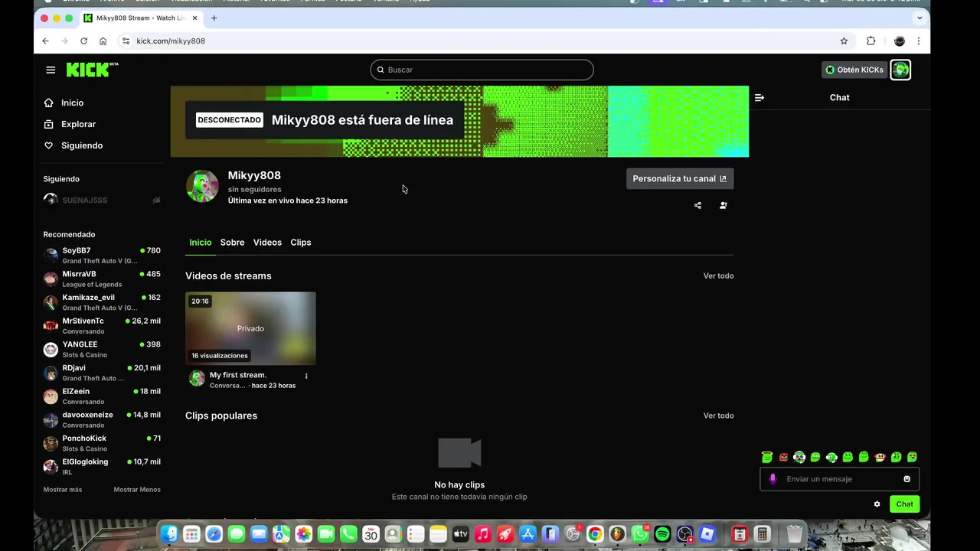
Task: Click the Obtén KICKs button
Action: (854, 70)
